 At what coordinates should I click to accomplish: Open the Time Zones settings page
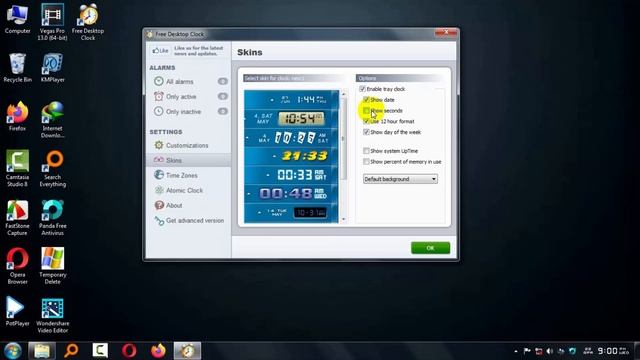point(189,176)
